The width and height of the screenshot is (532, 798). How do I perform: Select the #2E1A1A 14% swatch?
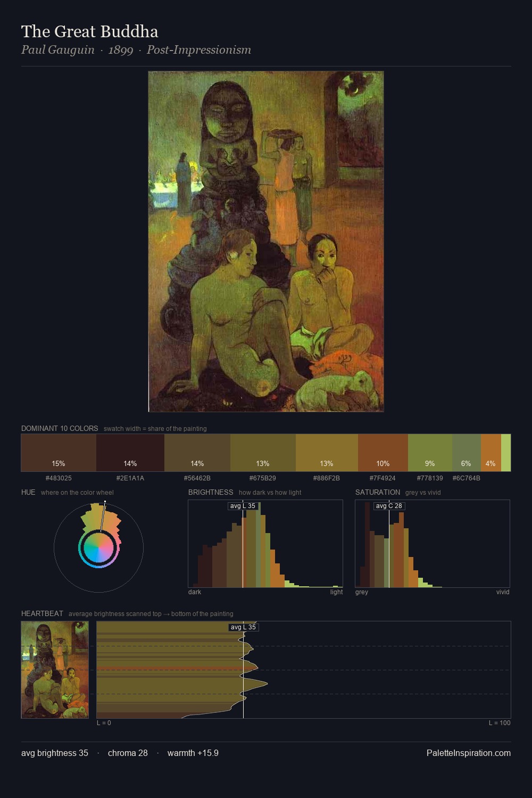pyautogui.click(x=130, y=453)
